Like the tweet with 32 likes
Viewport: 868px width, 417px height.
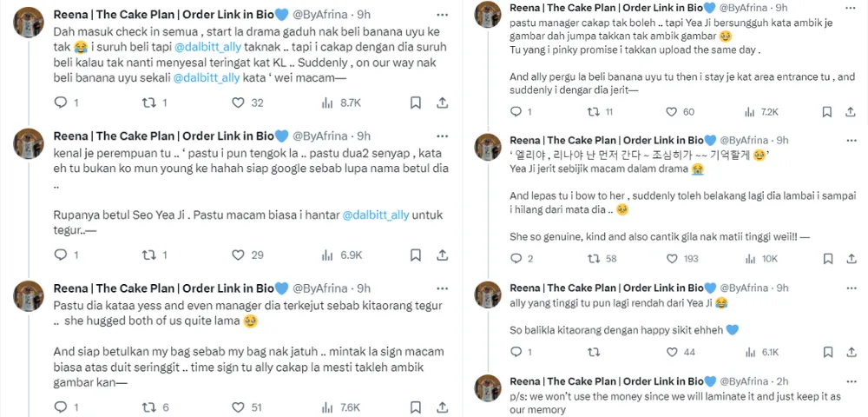[x=238, y=103]
